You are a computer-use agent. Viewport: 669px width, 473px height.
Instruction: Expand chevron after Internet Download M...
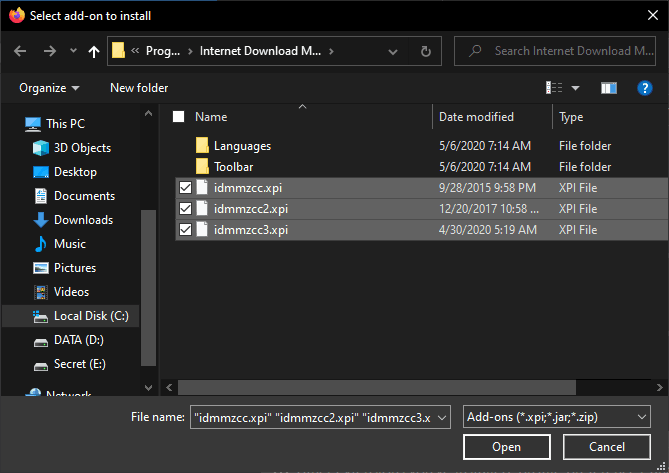coord(331,52)
